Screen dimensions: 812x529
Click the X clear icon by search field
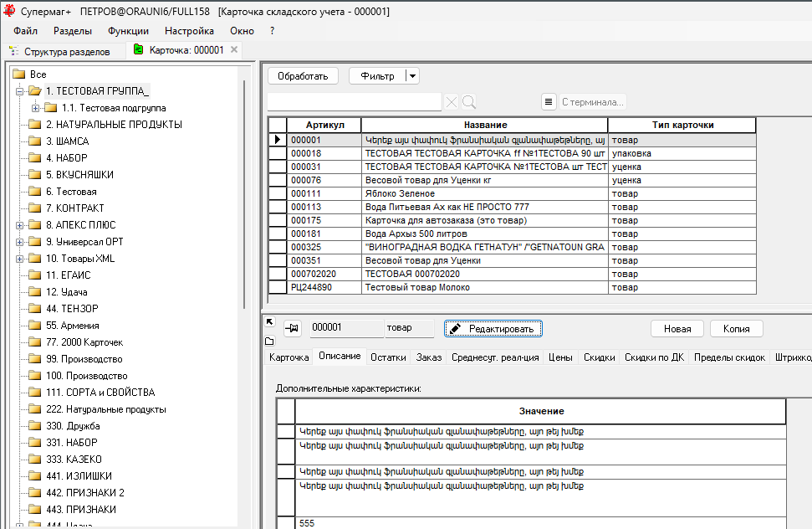452,102
